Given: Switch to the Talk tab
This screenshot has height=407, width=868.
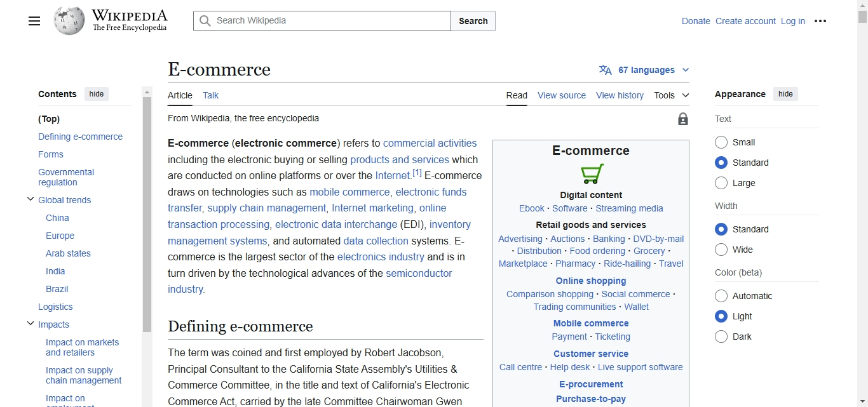Looking at the screenshot, I should [210, 95].
